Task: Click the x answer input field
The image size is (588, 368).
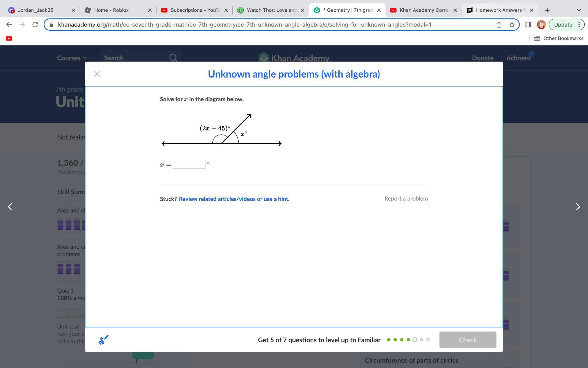Action: pos(189,165)
